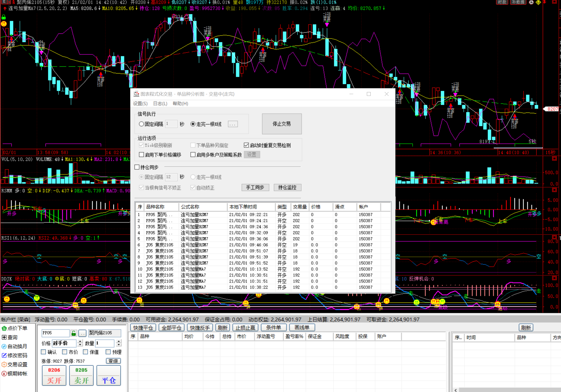Click the 8207 current price tag on the price axis
Viewport: 561px width, 392px height.
coord(551,109)
